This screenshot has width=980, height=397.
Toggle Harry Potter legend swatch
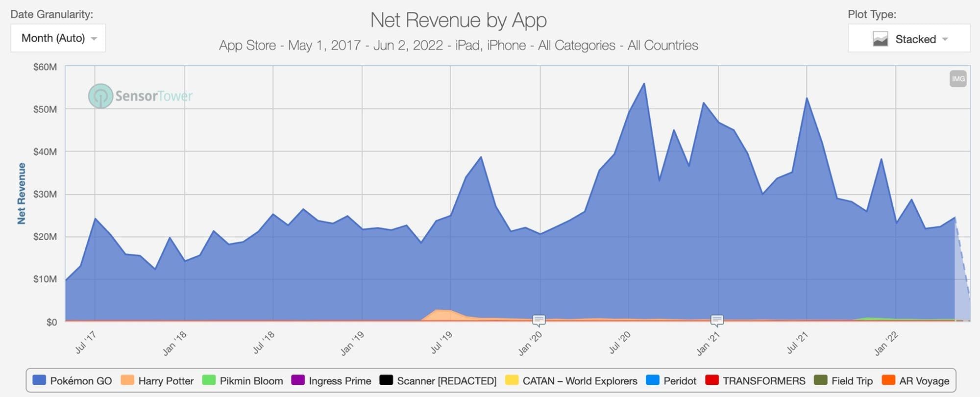point(127,380)
